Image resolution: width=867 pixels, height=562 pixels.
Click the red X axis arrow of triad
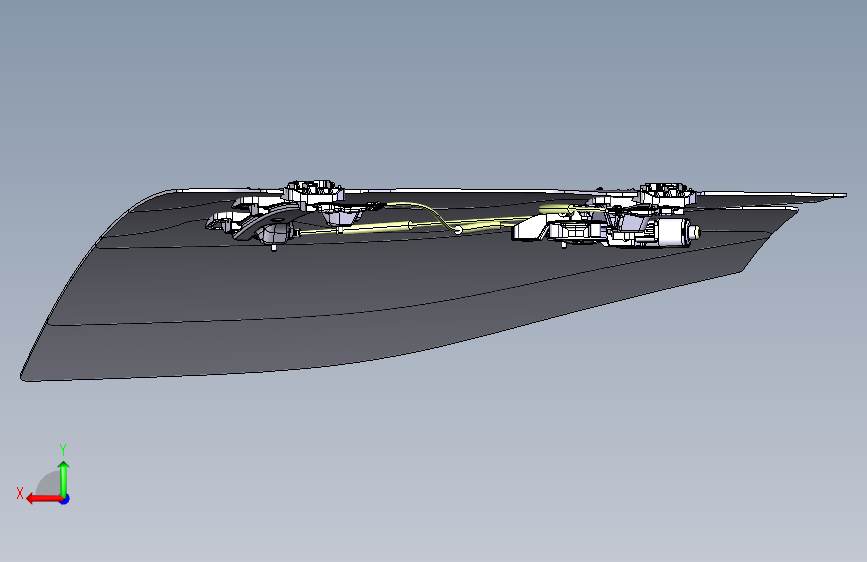click(x=44, y=499)
